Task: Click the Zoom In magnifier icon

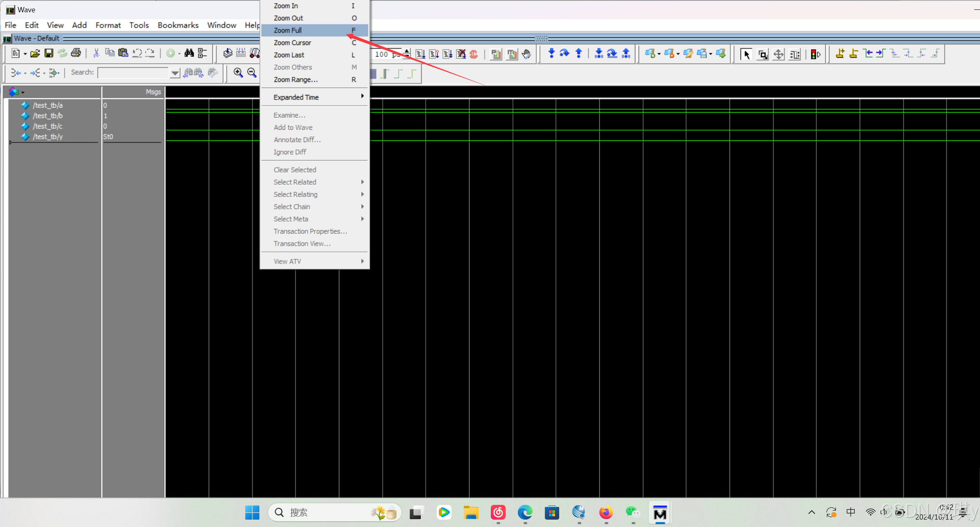Action: coord(238,73)
